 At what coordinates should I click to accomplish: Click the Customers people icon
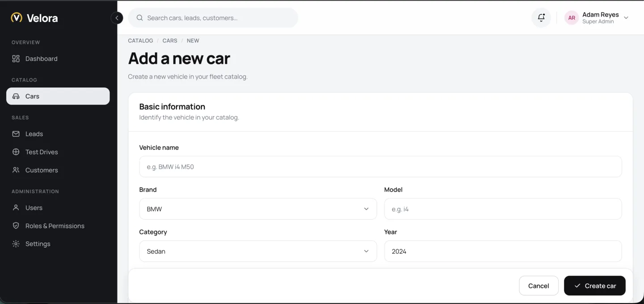pos(16,170)
